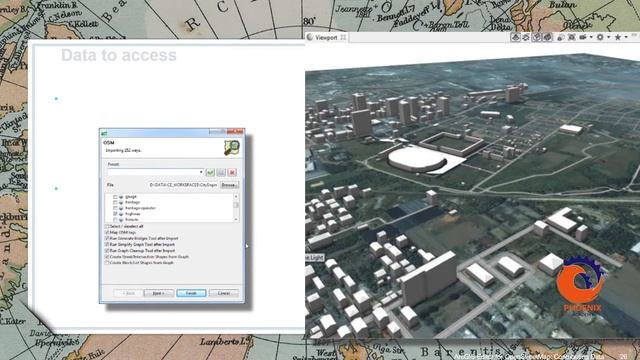Click the Finish button in OSM dialog

[191, 293]
